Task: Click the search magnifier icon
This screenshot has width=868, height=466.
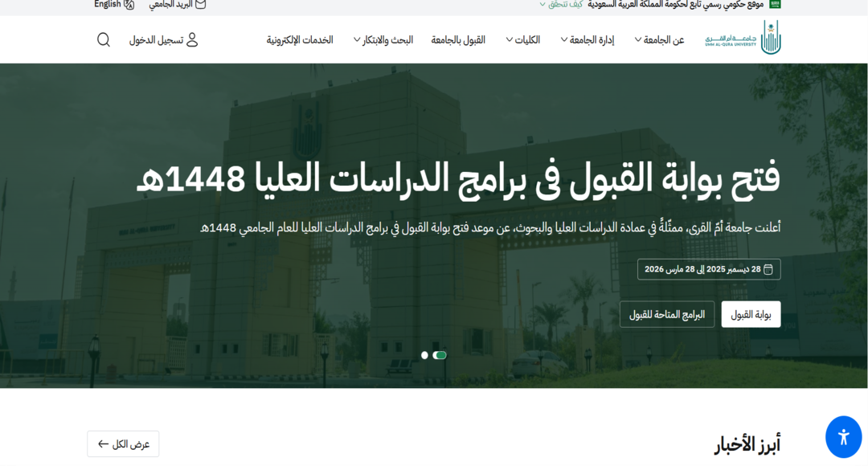Action: [104, 39]
